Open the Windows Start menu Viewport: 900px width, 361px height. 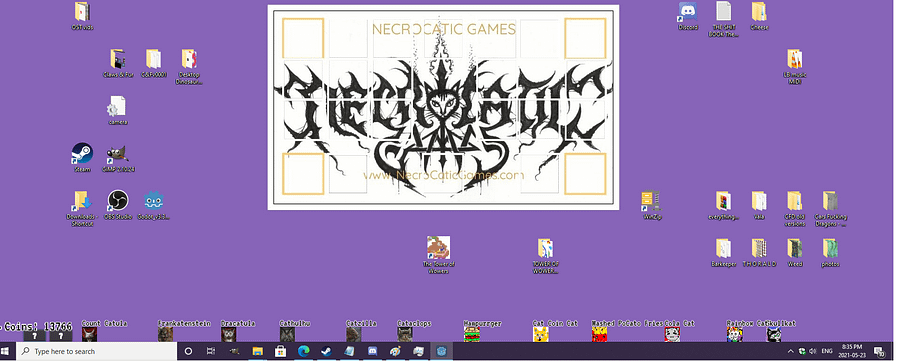click(x=6, y=351)
